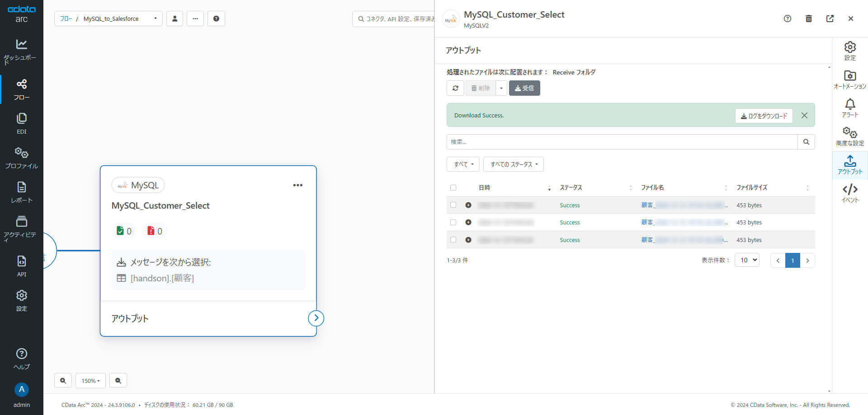Screen dimensions: 868x415
Task: Open connector help in the panel header
Action: point(788,19)
